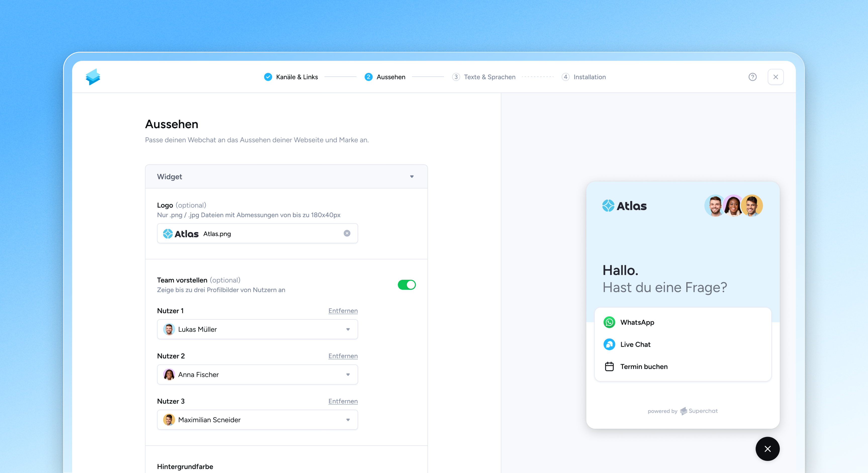Click the Atlas logo in widget preview
868x473 pixels.
click(x=624, y=206)
